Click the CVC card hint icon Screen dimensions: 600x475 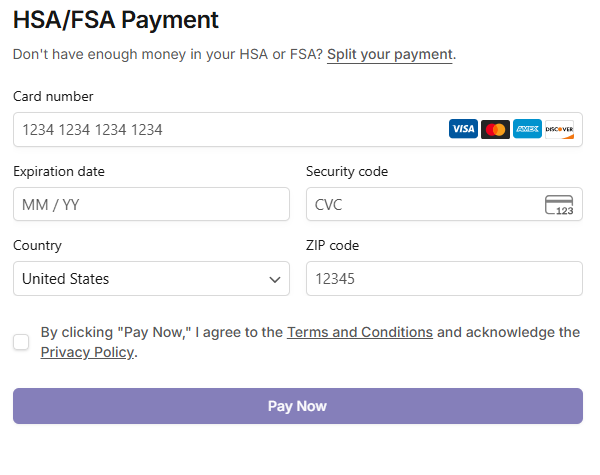pyautogui.click(x=559, y=205)
